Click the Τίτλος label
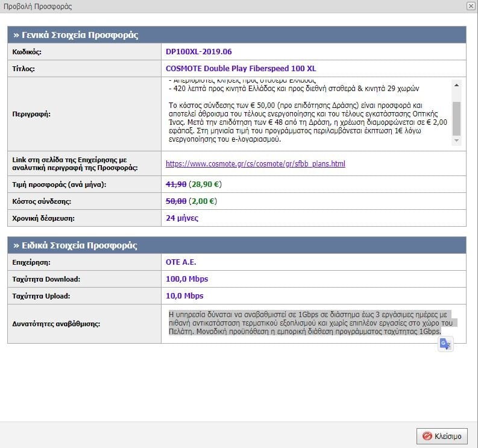Viewport: 478px width, 448px height. pyautogui.click(x=24, y=69)
